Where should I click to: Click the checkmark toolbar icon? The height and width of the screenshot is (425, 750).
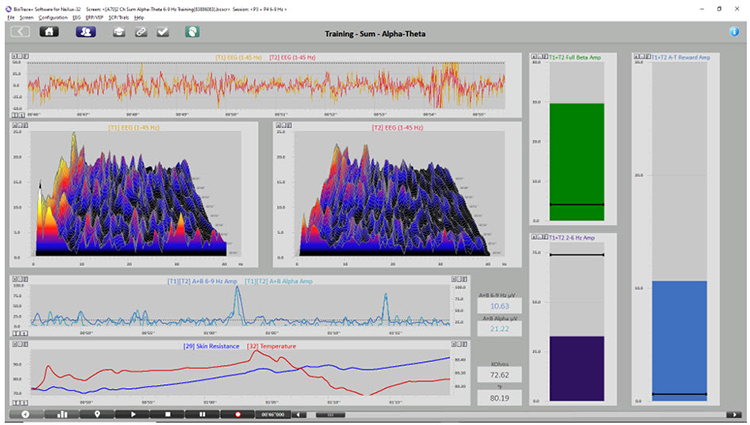(x=163, y=32)
